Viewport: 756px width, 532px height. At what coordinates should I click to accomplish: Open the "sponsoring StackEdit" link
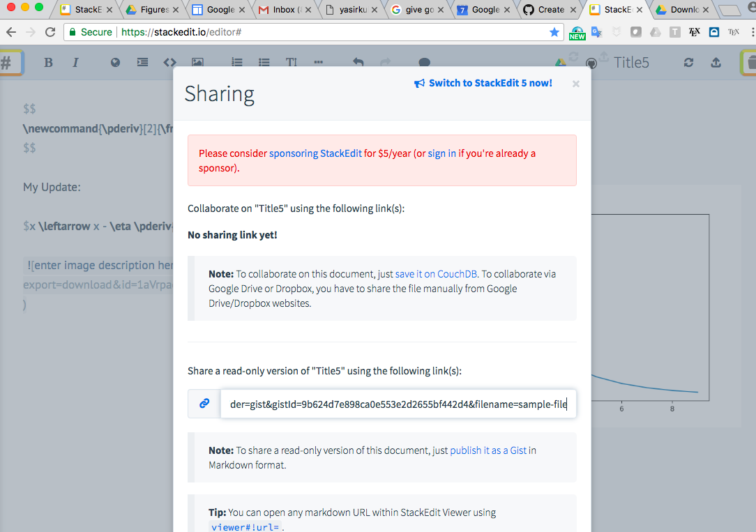(x=315, y=153)
